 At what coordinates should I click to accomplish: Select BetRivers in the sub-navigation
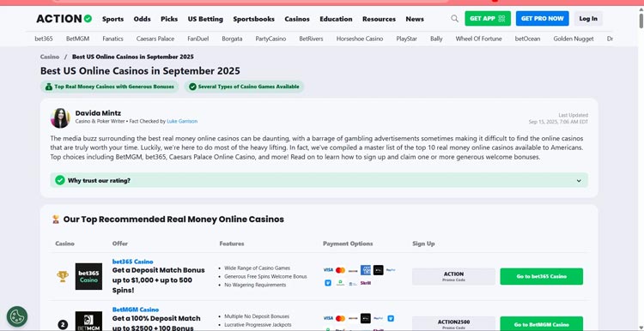[311, 39]
